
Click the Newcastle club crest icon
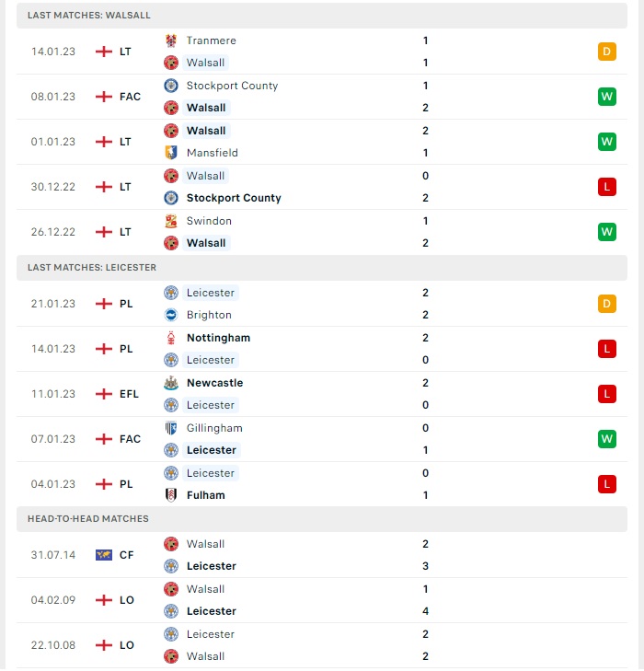[171, 383]
